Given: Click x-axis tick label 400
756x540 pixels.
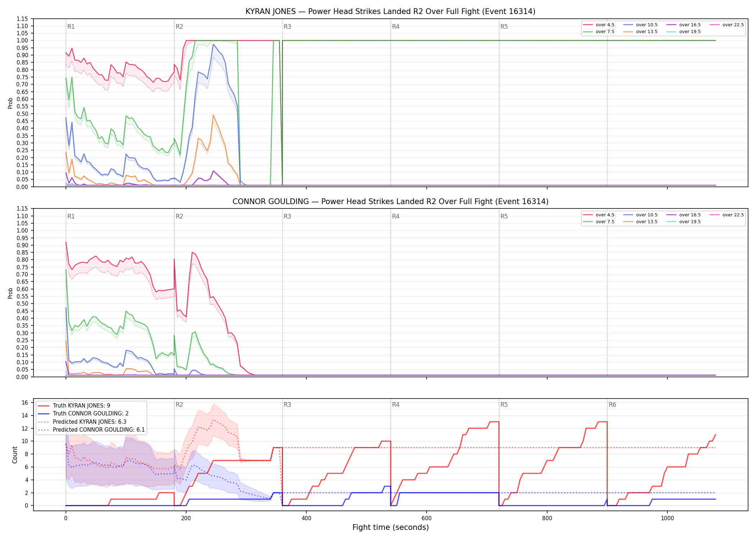Looking at the screenshot, I should point(306,518).
